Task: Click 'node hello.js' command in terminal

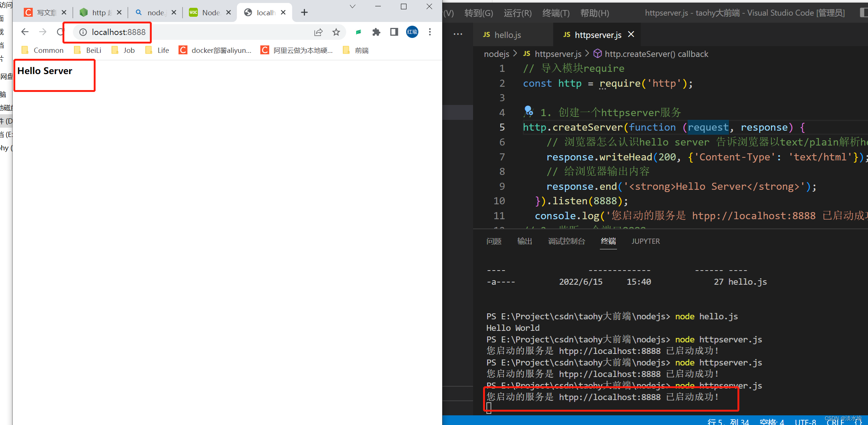Action: pyautogui.click(x=707, y=316)
